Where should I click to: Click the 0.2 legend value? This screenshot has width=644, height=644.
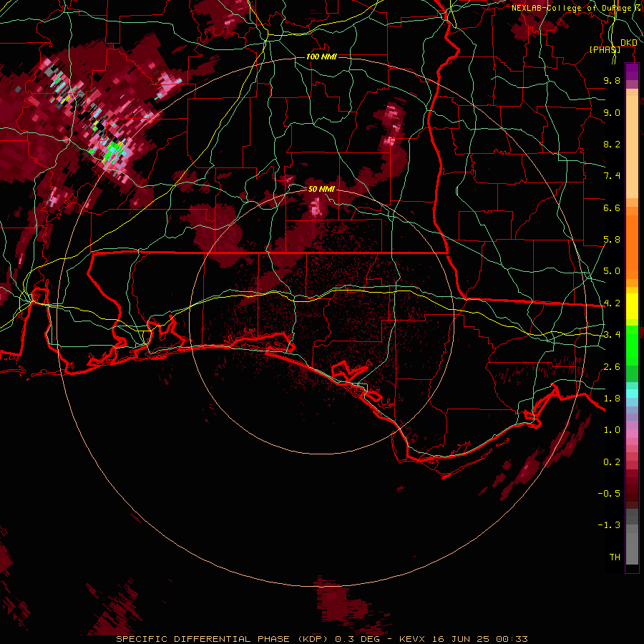tap(612, 462)
